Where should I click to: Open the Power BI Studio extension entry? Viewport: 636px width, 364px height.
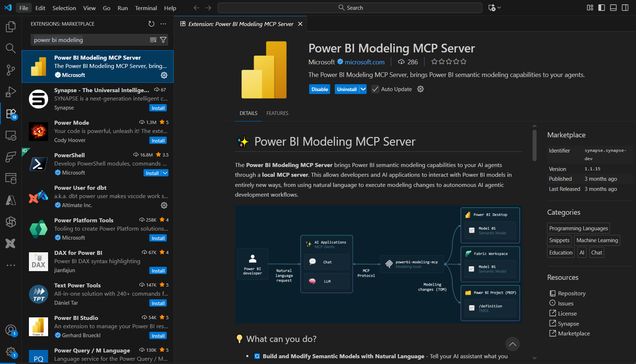[98, 327]
